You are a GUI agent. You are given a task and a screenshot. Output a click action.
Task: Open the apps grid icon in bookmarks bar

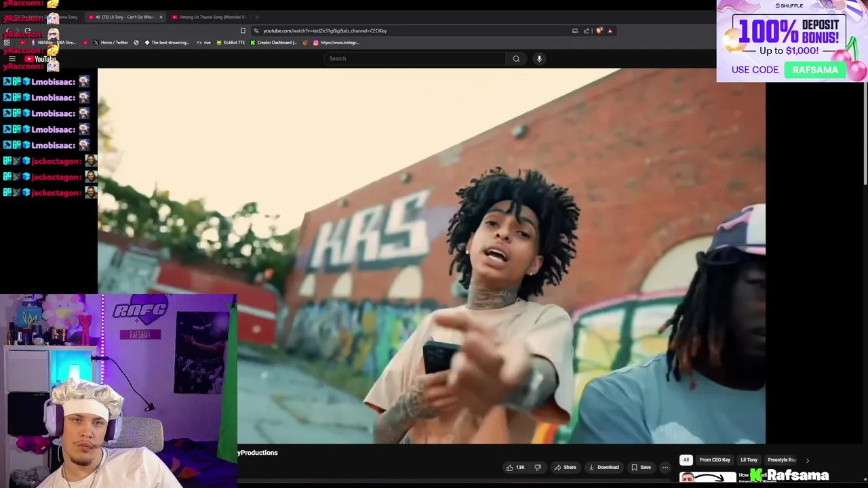pyautogui.click(x=7, y=43)
